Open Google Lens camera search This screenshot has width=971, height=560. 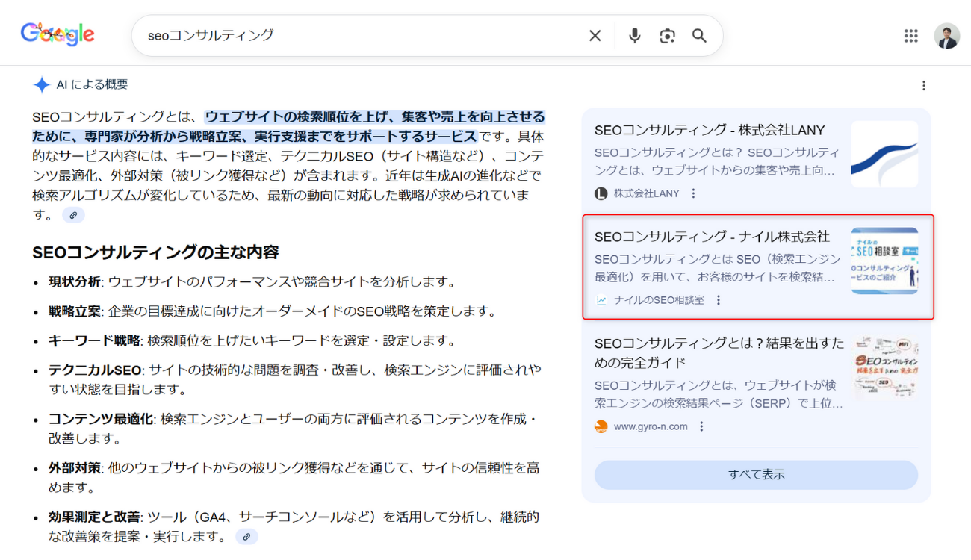[x=666, y=35]
